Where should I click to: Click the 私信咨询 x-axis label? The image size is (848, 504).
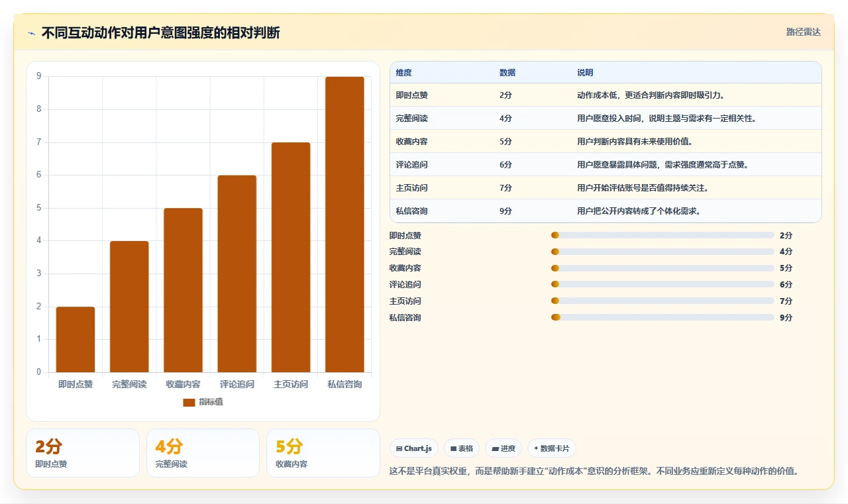click(344, 384)
